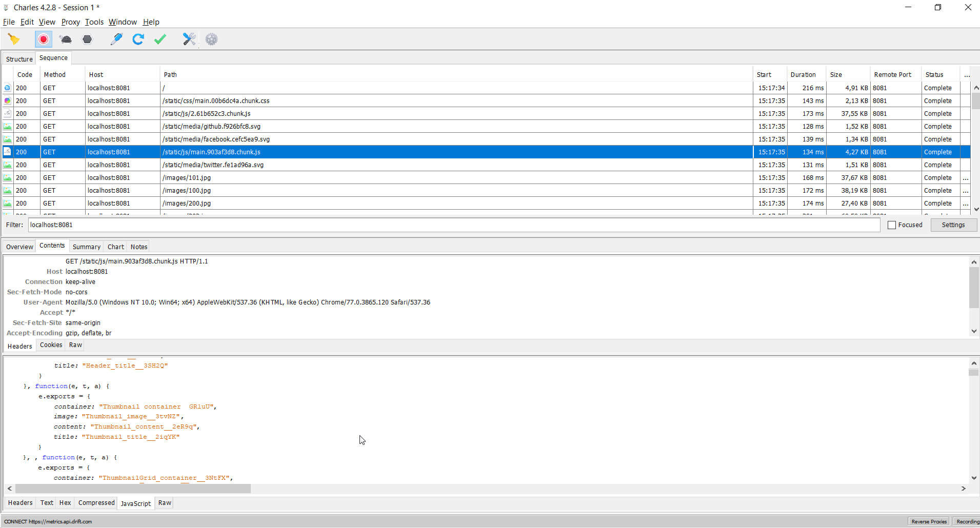Switch to the Overview tab
The height and width of the screenshot is (528, 980).
pos(19,247)
